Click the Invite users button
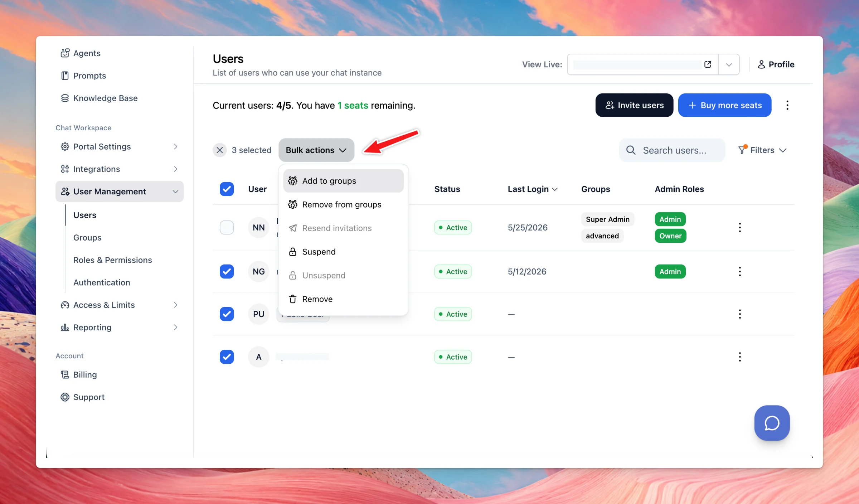This screenshot has height=504, width=859. tap(634, 105)
